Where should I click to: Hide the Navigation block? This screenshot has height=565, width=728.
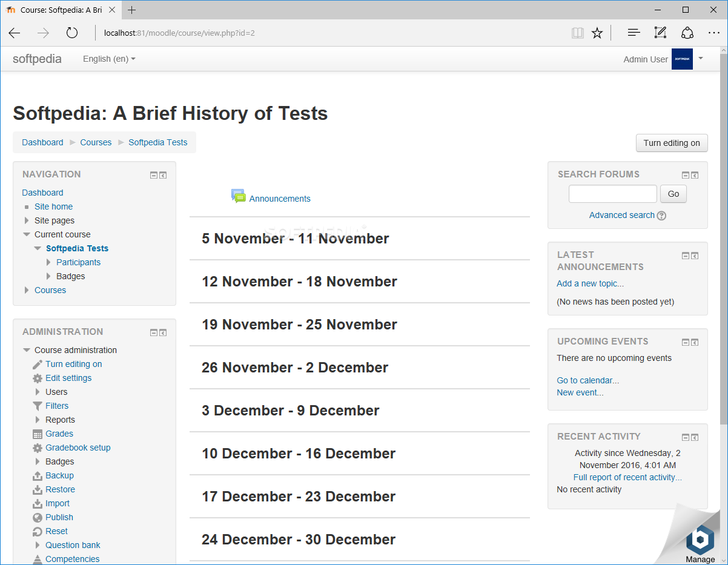(154, 175)
